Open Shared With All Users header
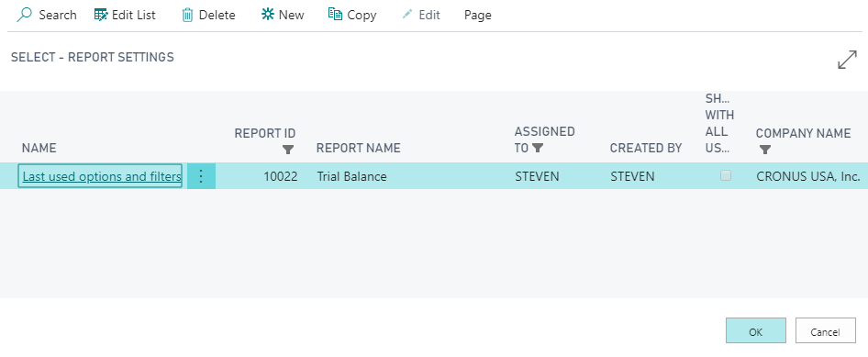868x357 pixels. click(x=719, y=123)
